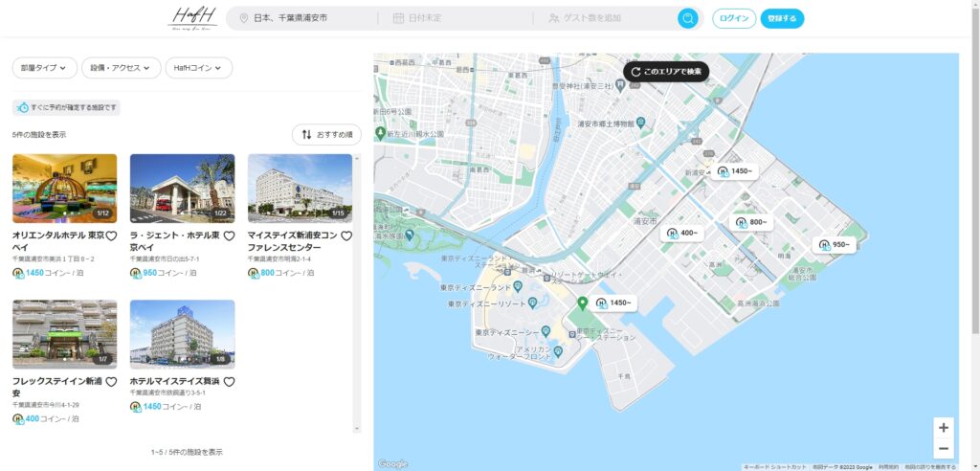Screen dimensions: 980x471
Task: Click the 5件の施設を表示 text
Action: (38, 134)
